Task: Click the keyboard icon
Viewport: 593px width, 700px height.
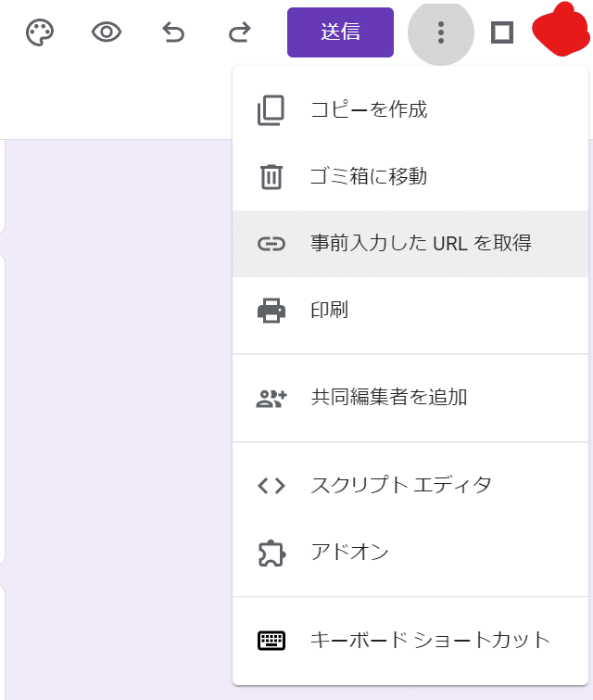Action: point(271,641)
